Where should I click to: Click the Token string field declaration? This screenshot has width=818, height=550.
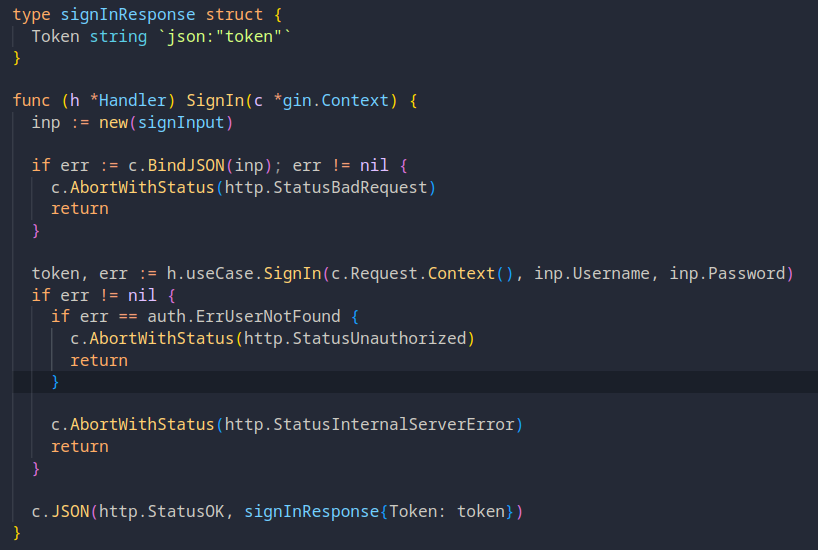click(89, 37)
